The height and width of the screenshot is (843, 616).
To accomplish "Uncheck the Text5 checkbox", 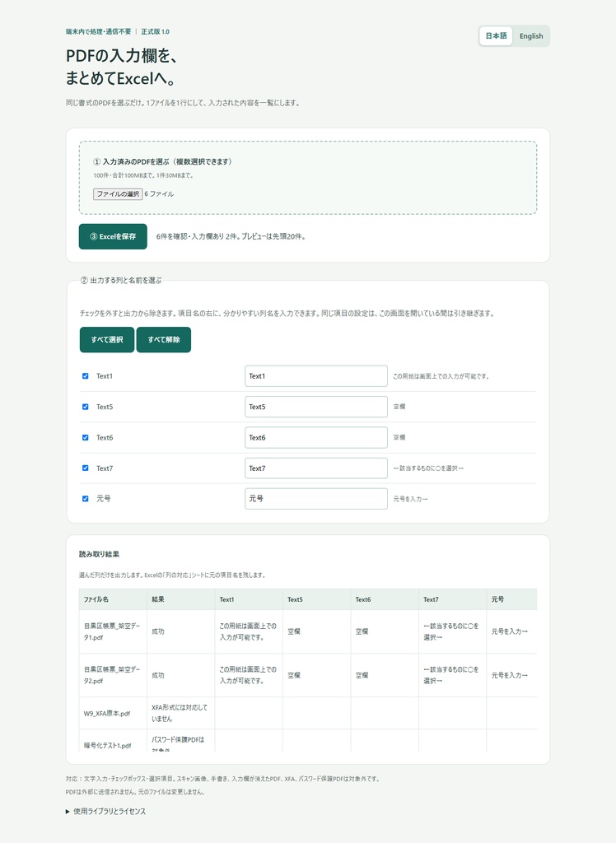I will pyautogui.click(x=85, y=407).
